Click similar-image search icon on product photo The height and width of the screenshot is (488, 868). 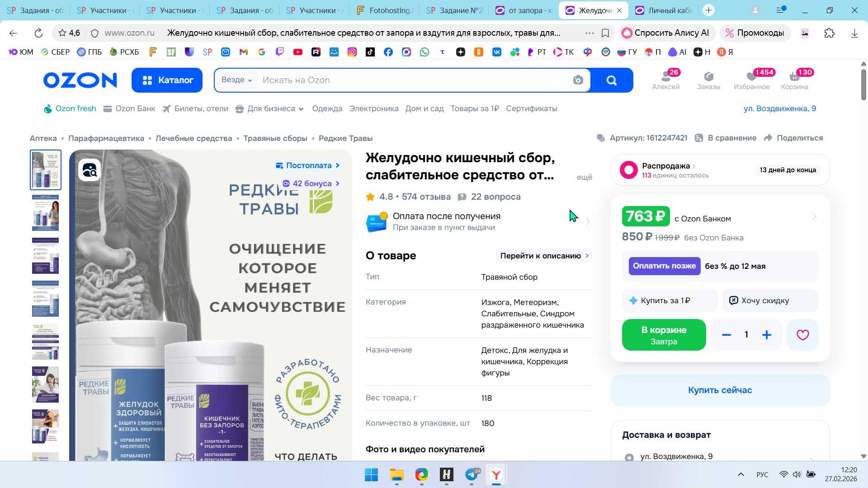click(90, 170)
